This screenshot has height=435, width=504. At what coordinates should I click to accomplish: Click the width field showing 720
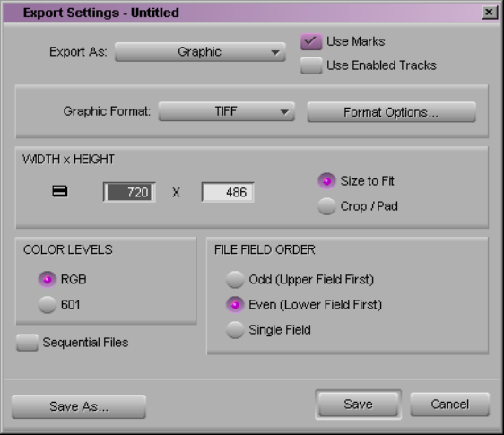point(129,192)
